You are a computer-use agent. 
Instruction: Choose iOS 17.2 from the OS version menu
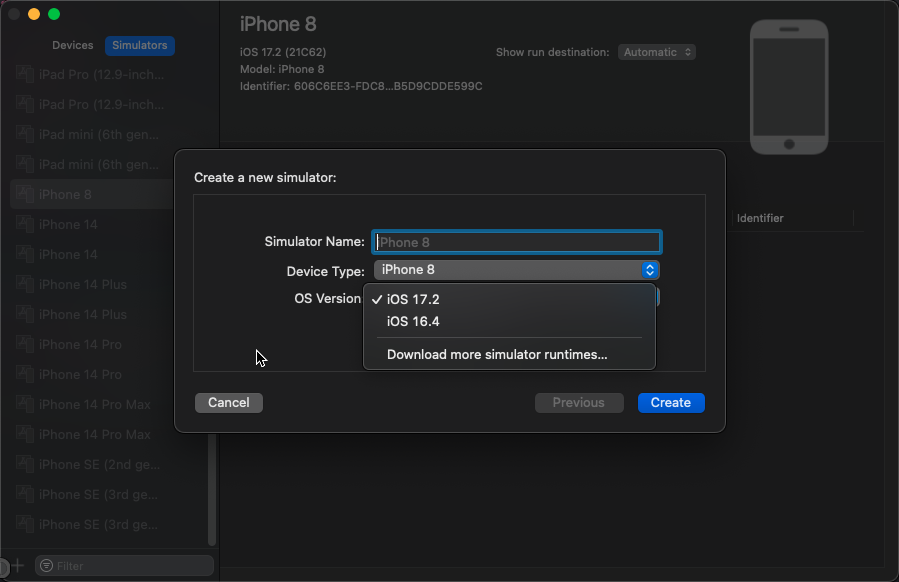[509, 299]
